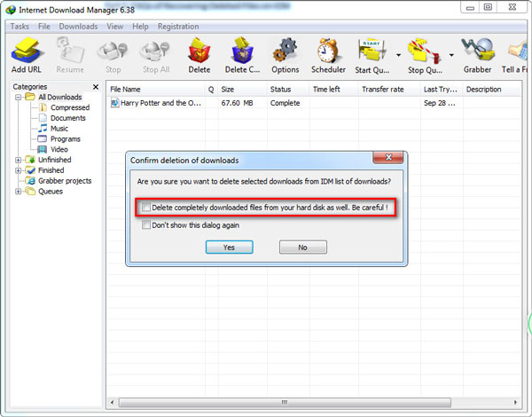Click the Stop All toolbar icon
The width and height of the screenshot is (532, 417).
156,51
